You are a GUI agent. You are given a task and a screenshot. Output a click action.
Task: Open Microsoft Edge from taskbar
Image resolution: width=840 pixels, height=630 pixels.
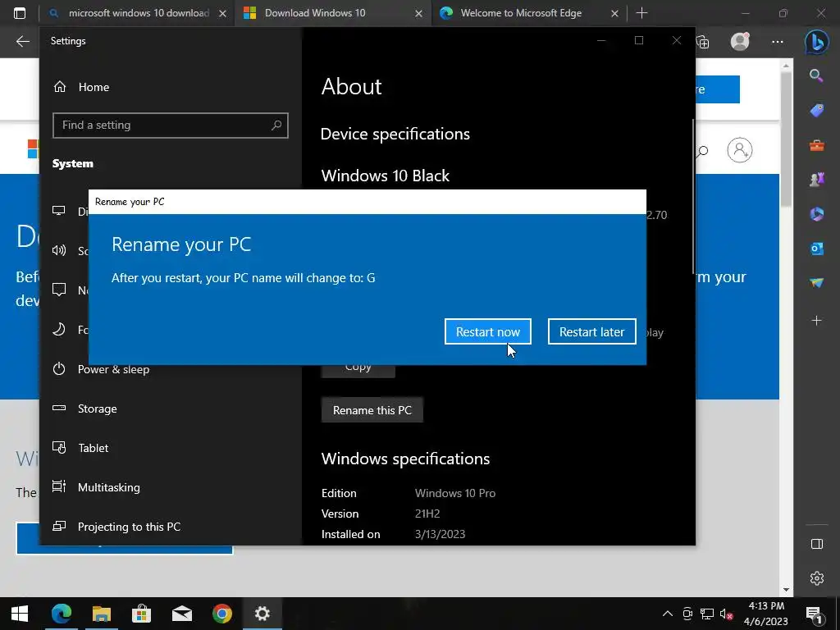[61, 614]
